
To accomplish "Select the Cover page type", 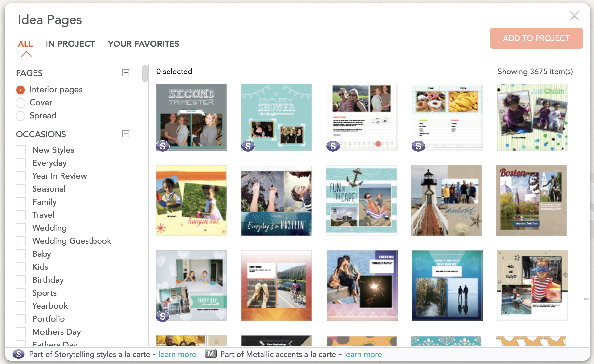I will pyautogui.click(x=20, y=103).
